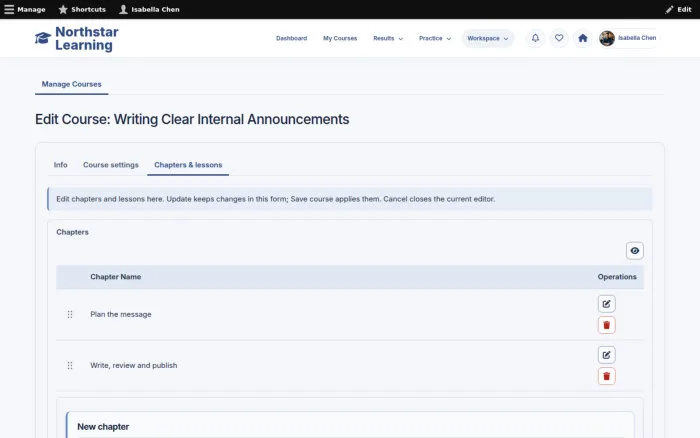Delete 'Write, review and publish' chapter
Screen dimensions: 700x438
point(606,376)
